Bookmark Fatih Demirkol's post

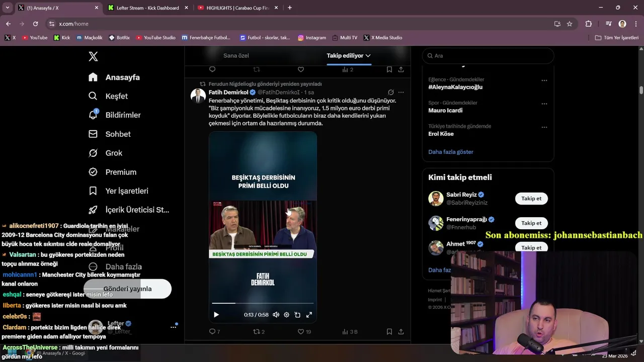click(389, 332)
